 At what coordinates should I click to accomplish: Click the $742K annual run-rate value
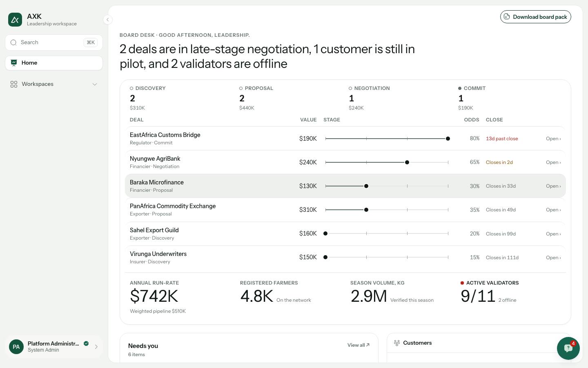tap(154, 296)
